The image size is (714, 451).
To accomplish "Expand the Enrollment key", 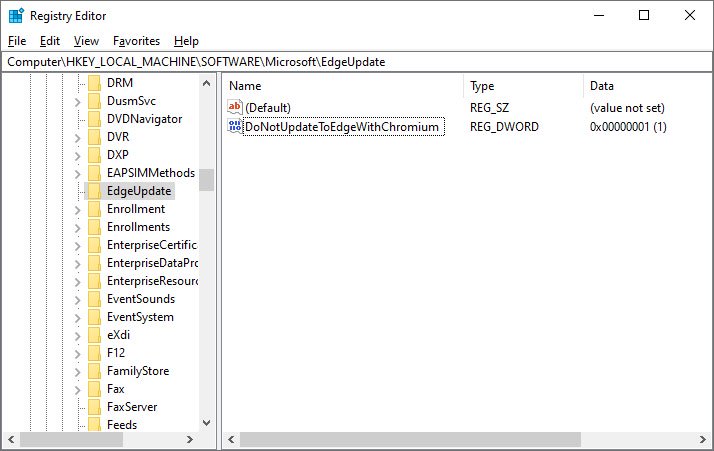I will point(77,210).
